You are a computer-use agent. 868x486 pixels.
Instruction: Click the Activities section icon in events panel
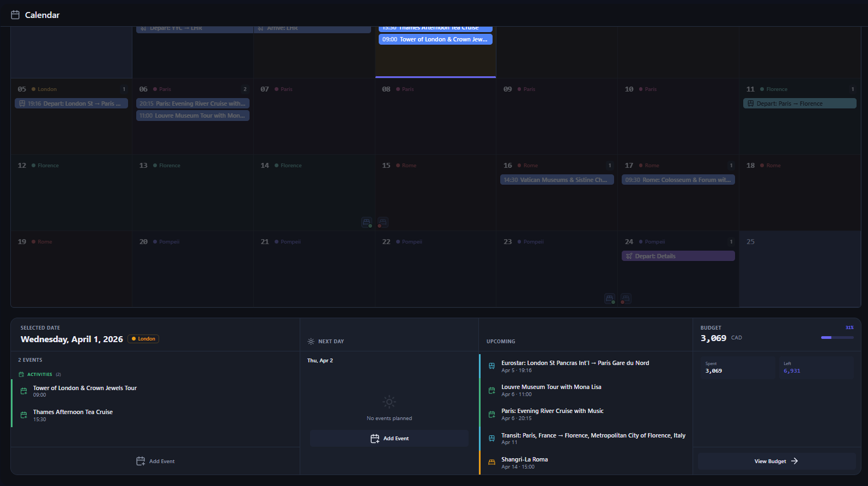click(21, 374)
